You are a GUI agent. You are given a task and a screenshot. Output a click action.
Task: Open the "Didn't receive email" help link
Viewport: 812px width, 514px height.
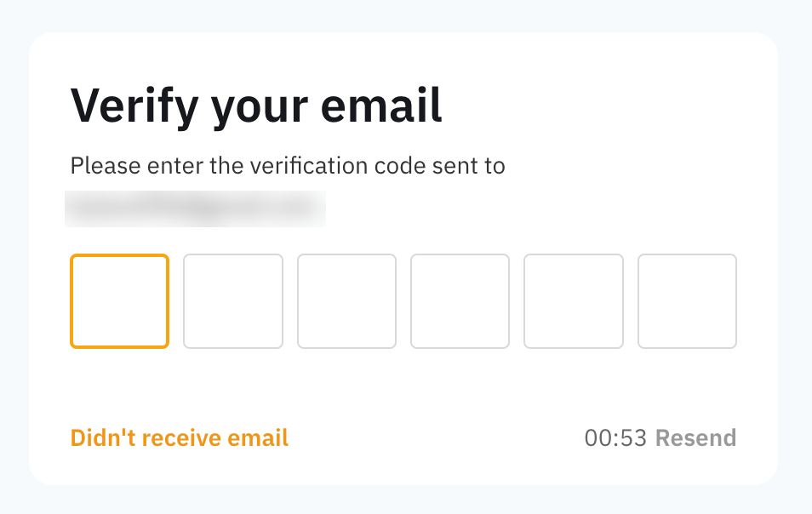(180, 438)
